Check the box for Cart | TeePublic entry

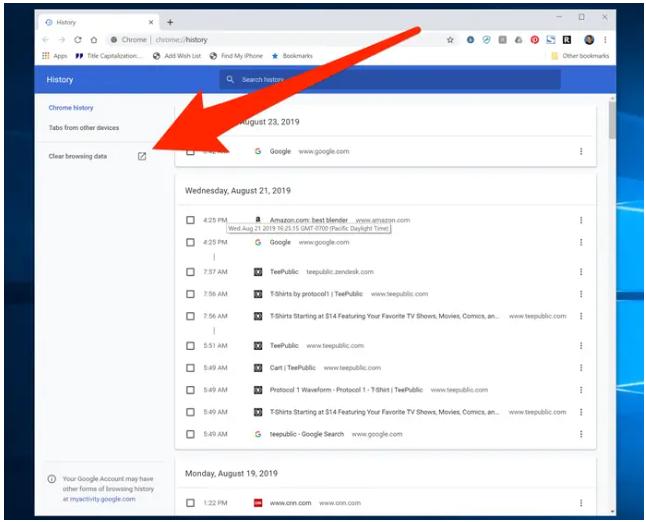click(x=190, y=368)
